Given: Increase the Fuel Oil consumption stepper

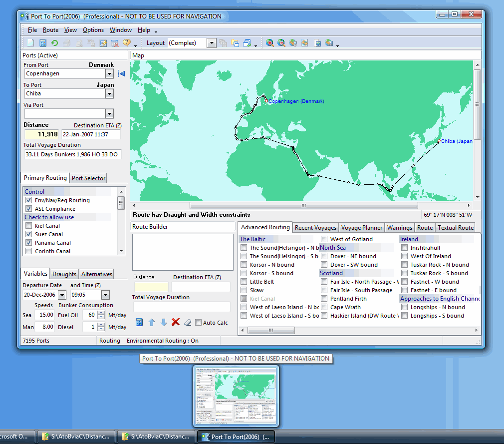Looking at the screenshot, I should [101, 313].
